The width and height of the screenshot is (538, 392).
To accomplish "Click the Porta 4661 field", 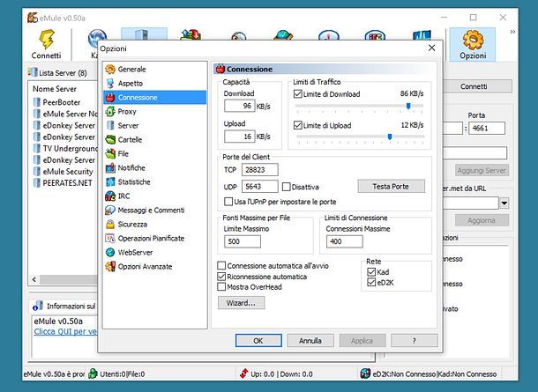I will click(x=487, y=128).
